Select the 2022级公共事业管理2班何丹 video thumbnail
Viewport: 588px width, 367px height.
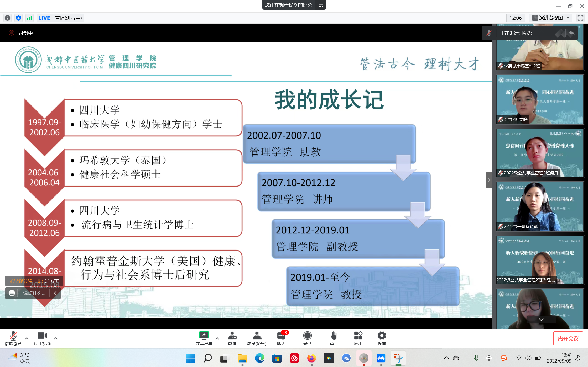(x=540, y=153)
